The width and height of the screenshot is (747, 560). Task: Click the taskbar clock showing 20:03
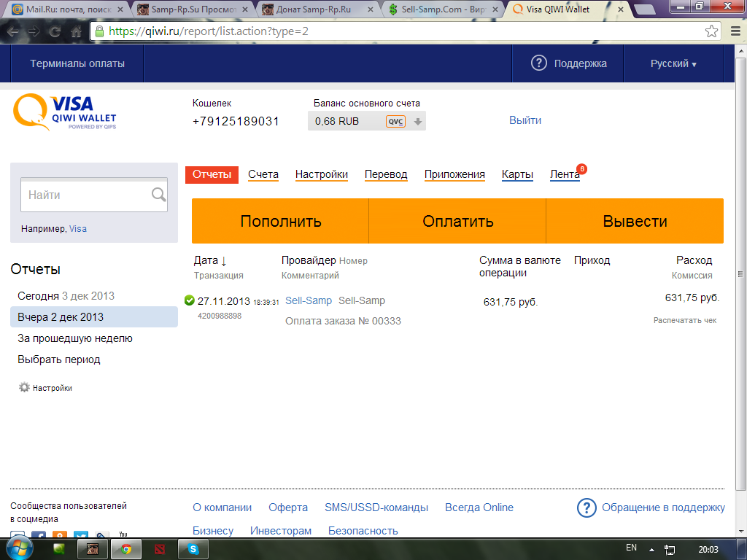point(708,550)
